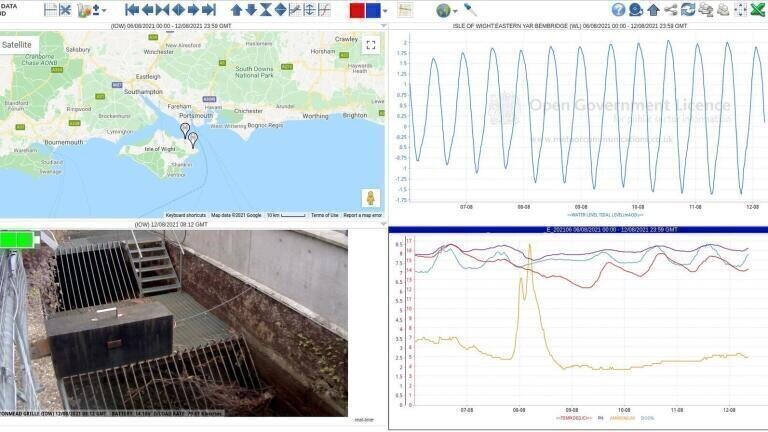Open the colour swatch dropdown arrow

[385, 11]
